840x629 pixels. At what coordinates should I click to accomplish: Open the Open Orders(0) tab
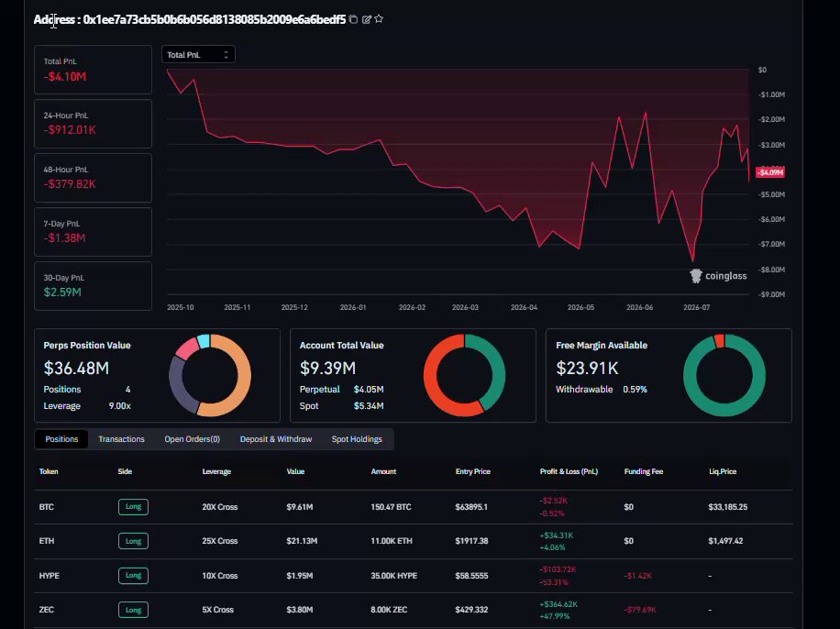click(192, 439)
